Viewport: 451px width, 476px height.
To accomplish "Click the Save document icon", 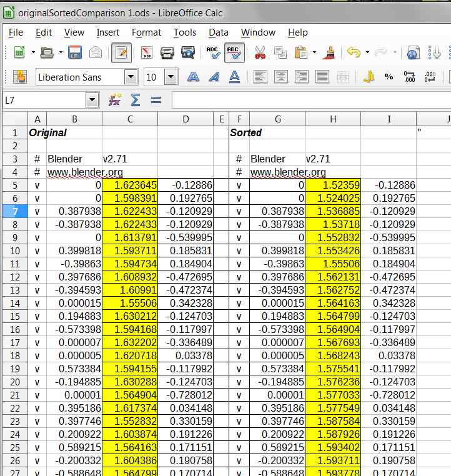I will tap(75, 53).
